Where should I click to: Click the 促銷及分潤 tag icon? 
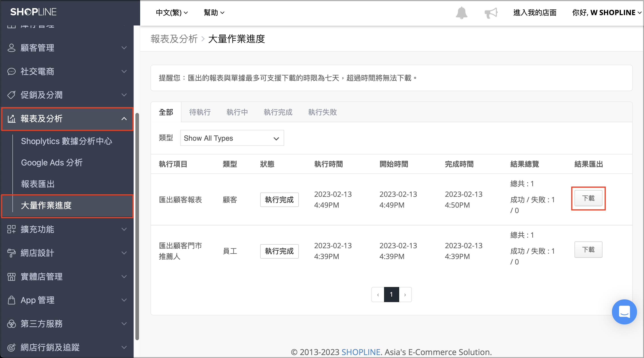point(11,95)
